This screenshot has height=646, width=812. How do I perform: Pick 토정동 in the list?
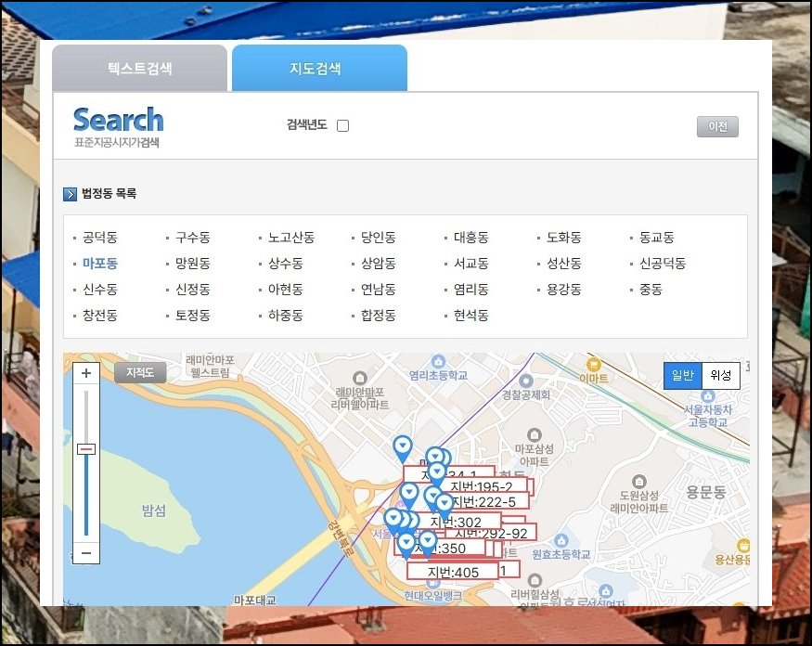tap(193, 316)
